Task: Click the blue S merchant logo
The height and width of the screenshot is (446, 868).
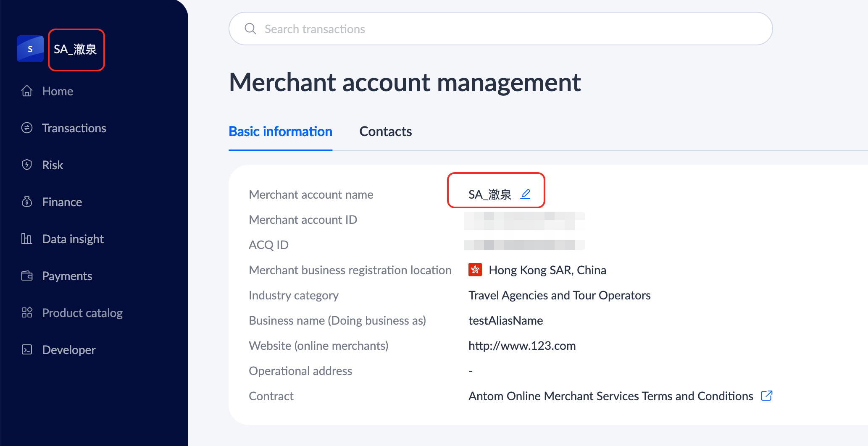Action: (x=30, y=49)
